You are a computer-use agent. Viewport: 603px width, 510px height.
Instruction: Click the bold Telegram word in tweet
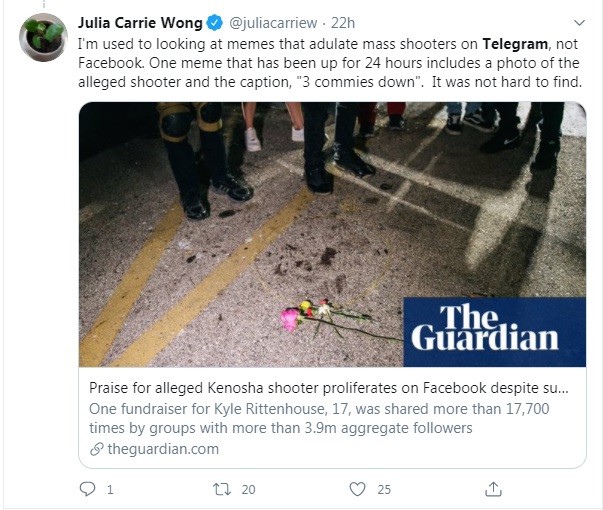pos(515,44)
